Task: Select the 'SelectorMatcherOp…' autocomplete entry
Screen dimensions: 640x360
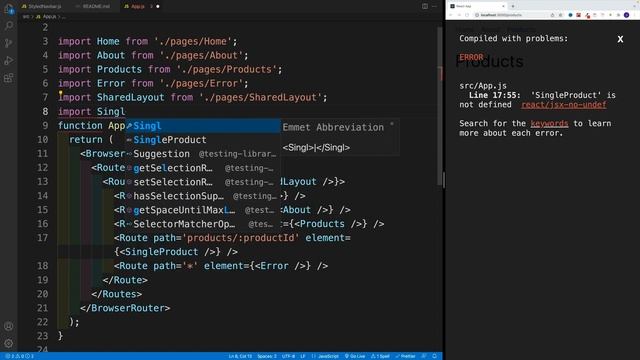Action: pyautogui.click(x=202, y=224)
